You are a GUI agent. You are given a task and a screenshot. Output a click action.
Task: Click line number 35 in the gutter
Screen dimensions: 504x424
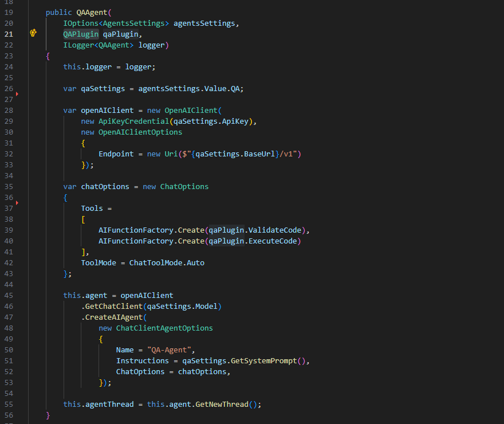coord(9,187)
